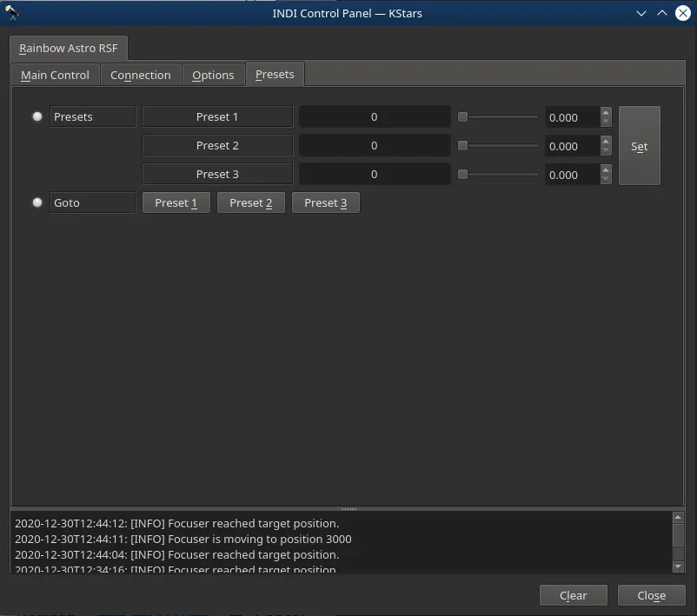
Task: Click the 'moving to position 3000' log line
Action: (x=183, y=539)
